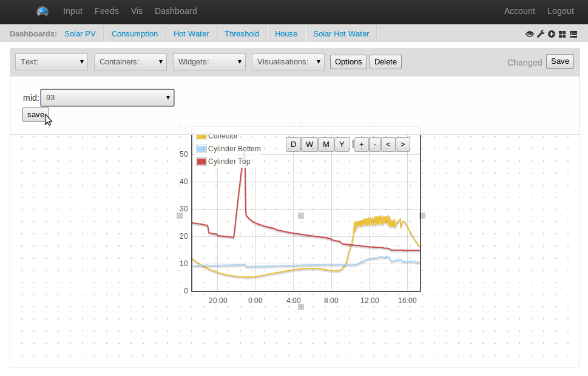Click the emoncms logo icon
Viewport: 588px width, 376px height.
pos(42,12)
